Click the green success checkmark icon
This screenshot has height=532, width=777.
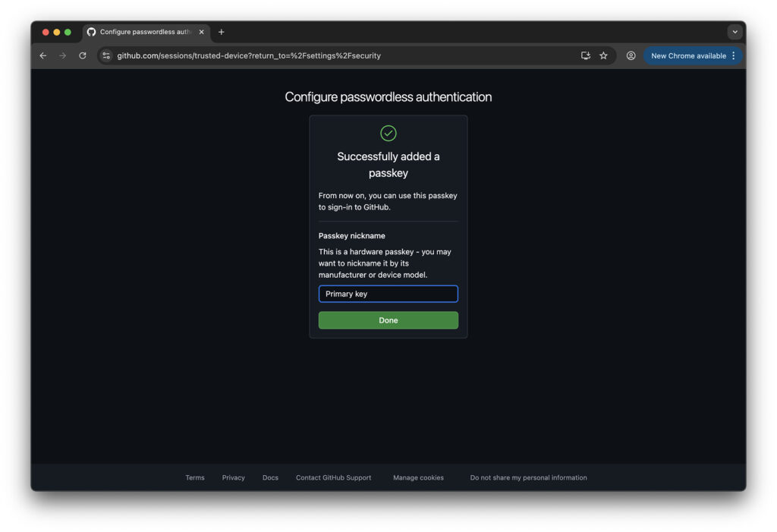pos(388,133)
